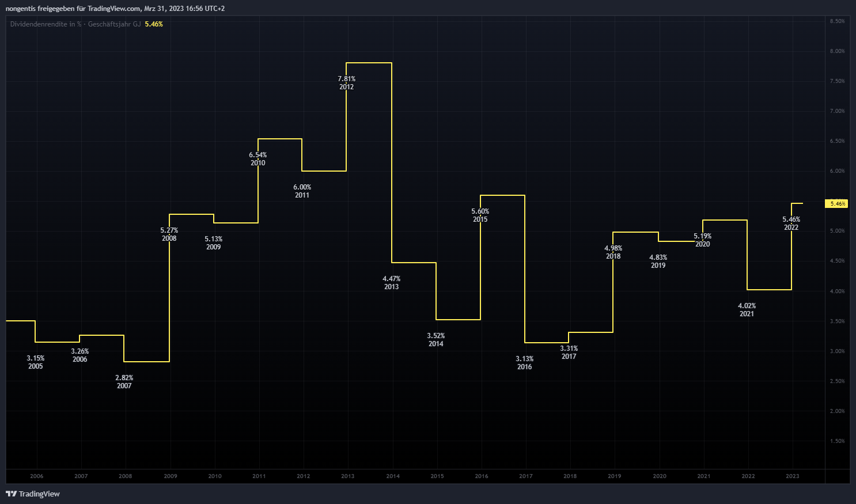Select the 4.02% 2021 data label
856x504 pixels.
coord(747,310)
